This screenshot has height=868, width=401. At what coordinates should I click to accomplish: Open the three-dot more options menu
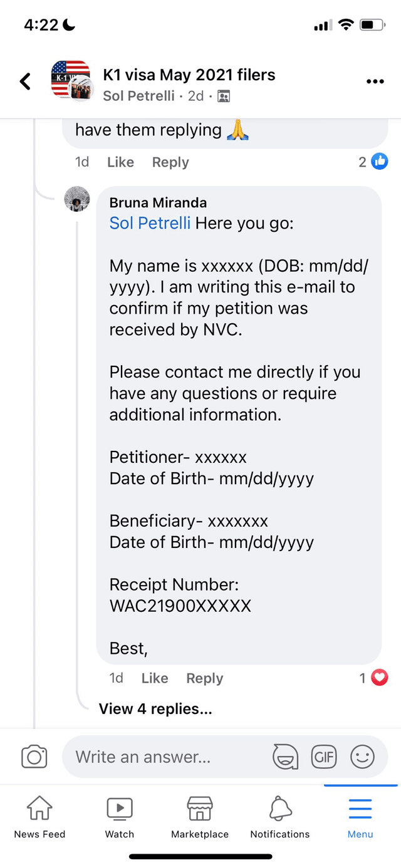pos(375,82)
